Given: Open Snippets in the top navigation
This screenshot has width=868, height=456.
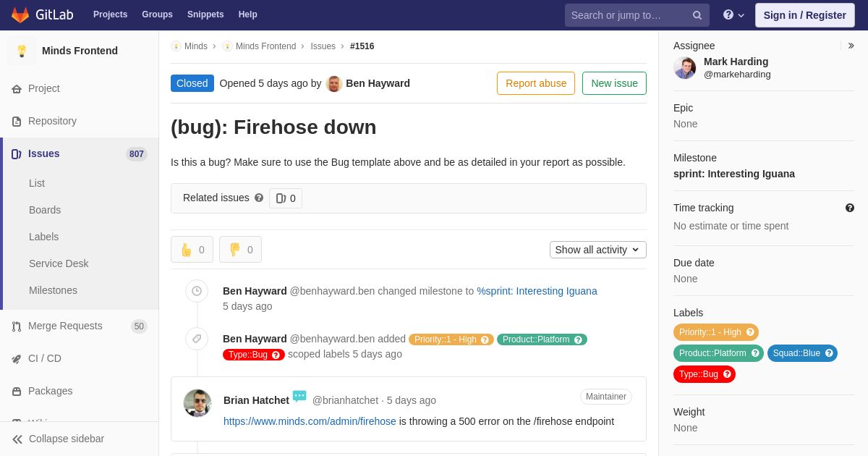Looking at the screenshot, I should click(x=205, y=14).
